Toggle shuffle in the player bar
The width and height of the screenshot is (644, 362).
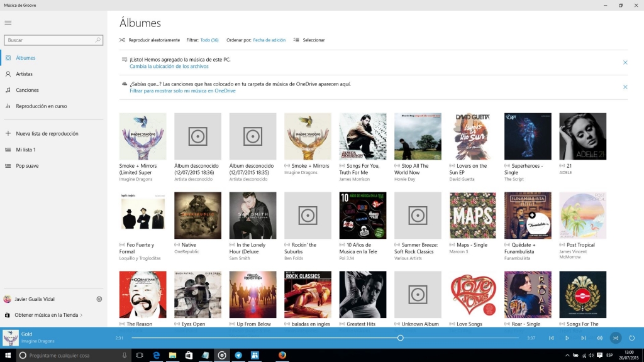(x=616, y=338)
